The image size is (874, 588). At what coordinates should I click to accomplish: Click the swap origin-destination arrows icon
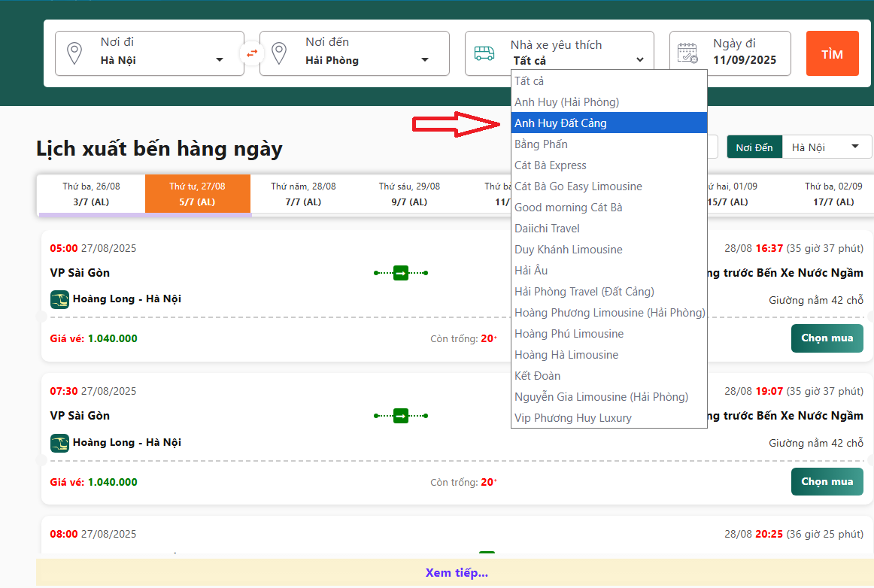252,53
